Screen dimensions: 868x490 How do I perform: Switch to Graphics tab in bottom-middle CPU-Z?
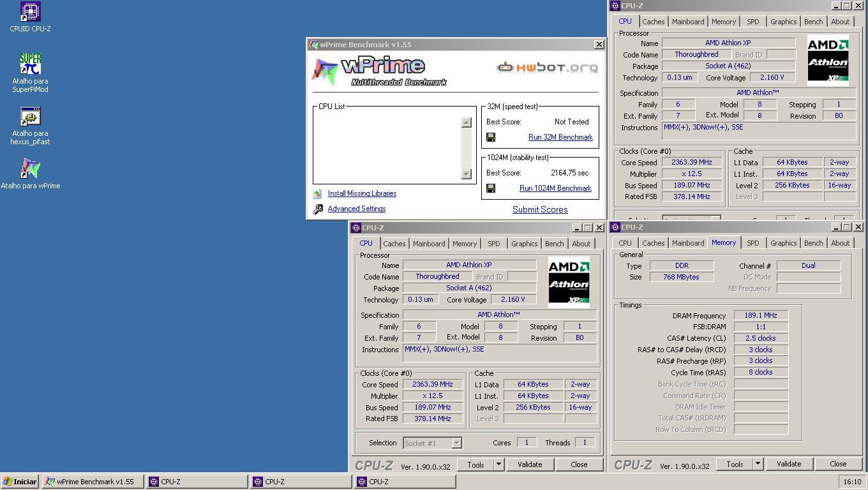524,244
